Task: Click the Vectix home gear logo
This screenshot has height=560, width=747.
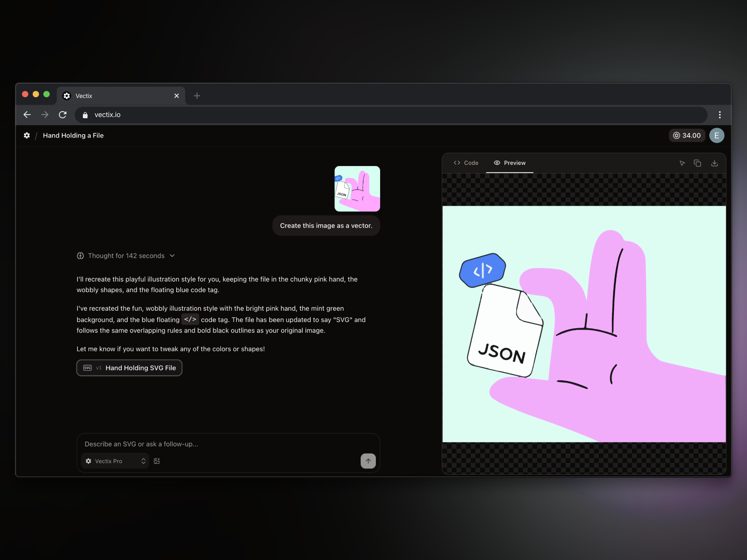Action: coord(26,135)
